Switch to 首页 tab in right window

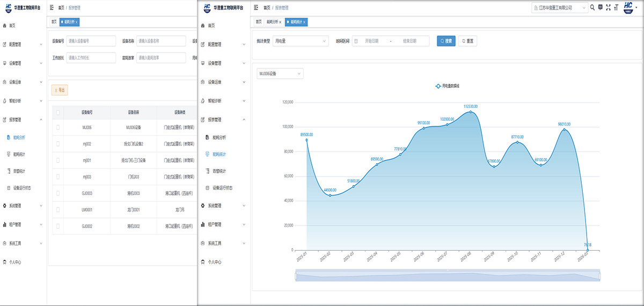[x=259, y=22]
